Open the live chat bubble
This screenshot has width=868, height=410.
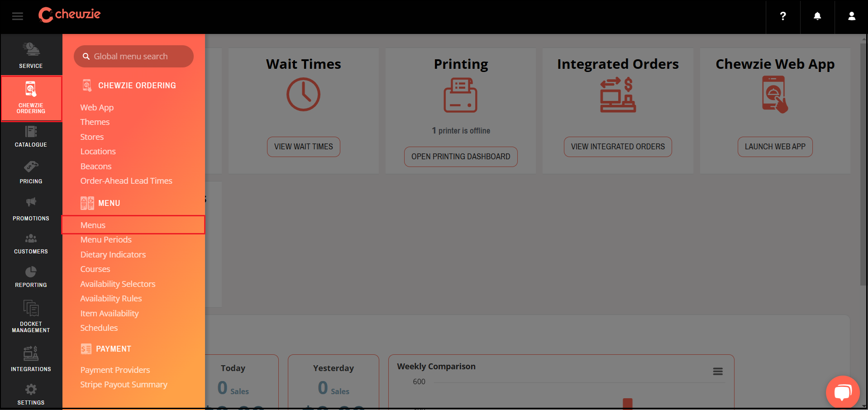[843, 392]
